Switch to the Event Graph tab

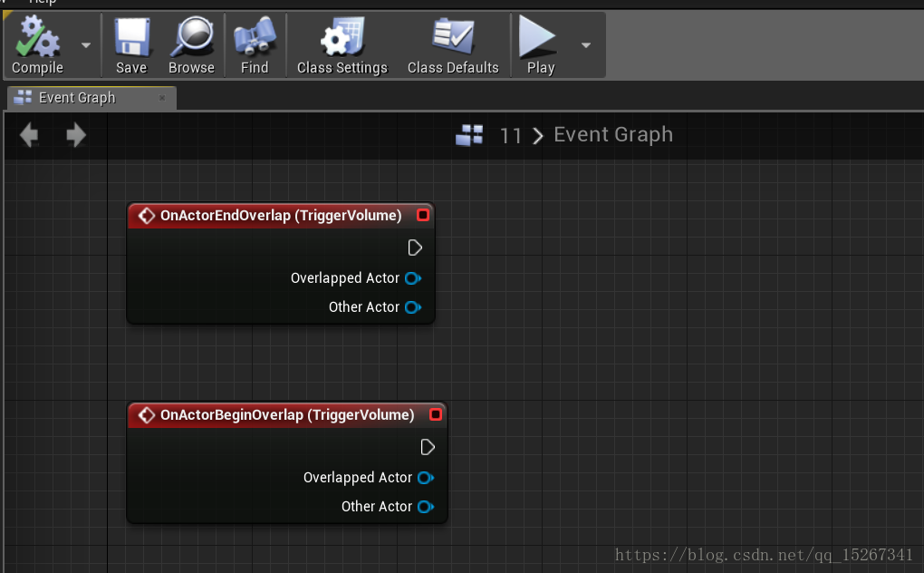tap(91, 98)
